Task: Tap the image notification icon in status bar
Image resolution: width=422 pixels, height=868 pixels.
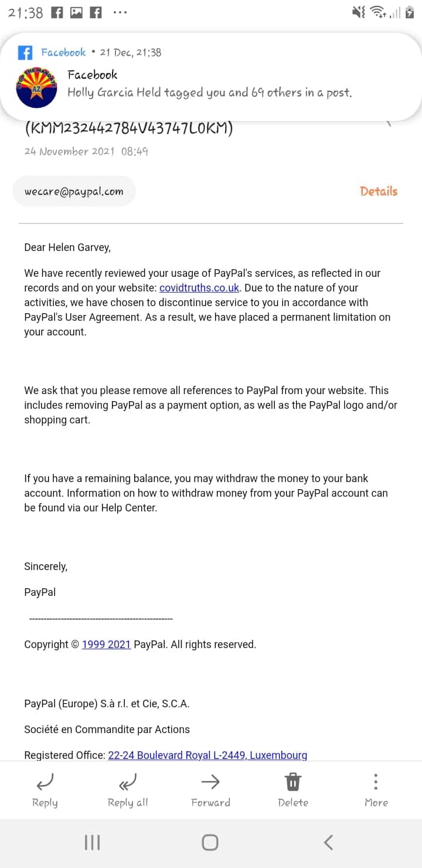Action: (76, 12)
